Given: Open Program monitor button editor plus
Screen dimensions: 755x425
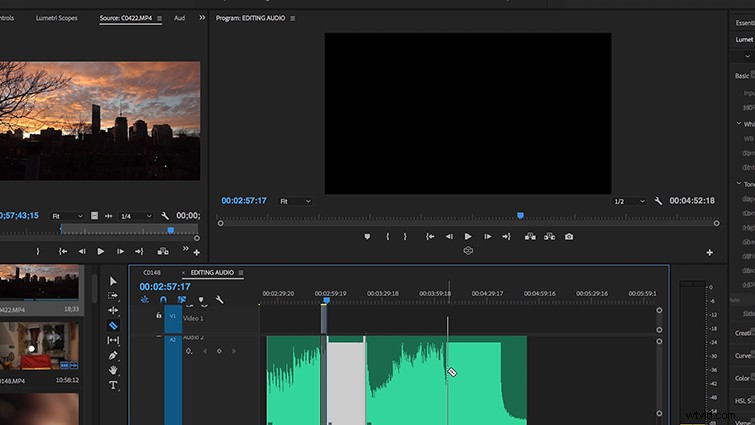Looking at the screenshot, I should point(710,252).
